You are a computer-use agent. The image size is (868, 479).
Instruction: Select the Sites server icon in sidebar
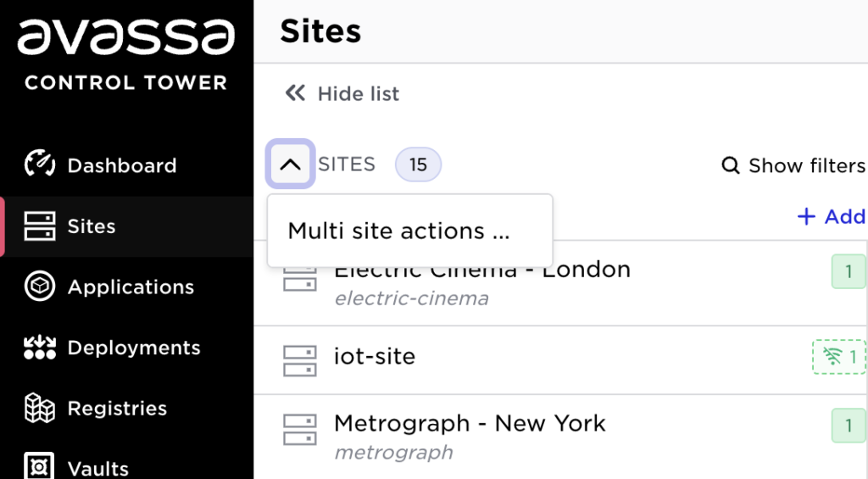click(x=40, y=226)
